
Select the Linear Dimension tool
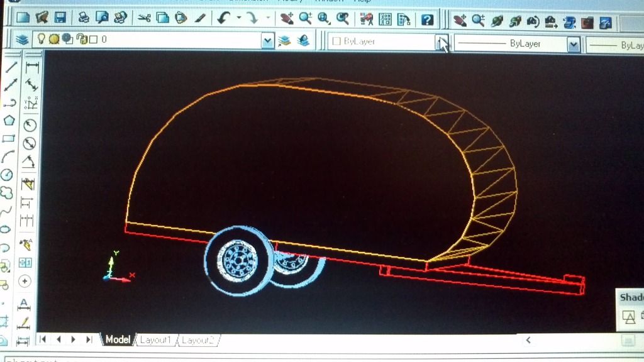31,67
